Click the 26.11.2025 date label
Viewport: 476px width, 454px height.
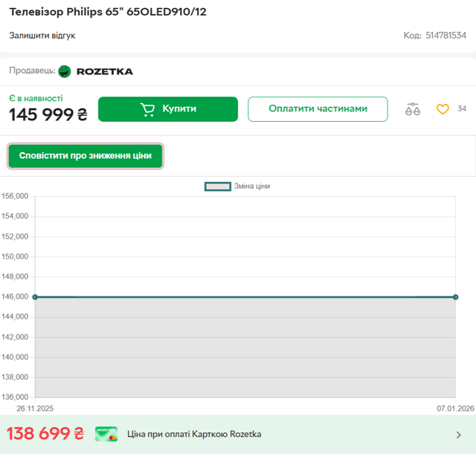click(x=35, y=409)
